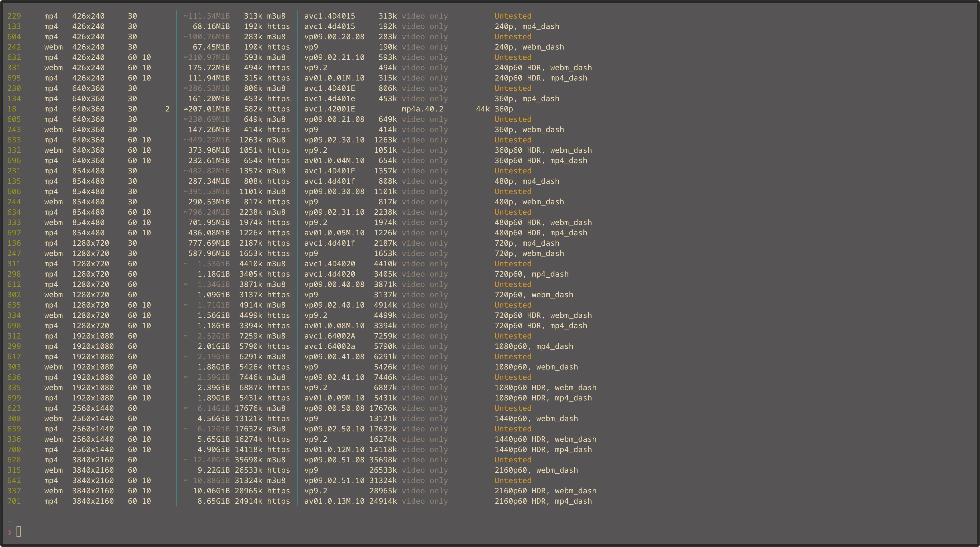980x547 pixels.
Task: Select the 8.65GiB file size
Action: click(x=214, y=501)
